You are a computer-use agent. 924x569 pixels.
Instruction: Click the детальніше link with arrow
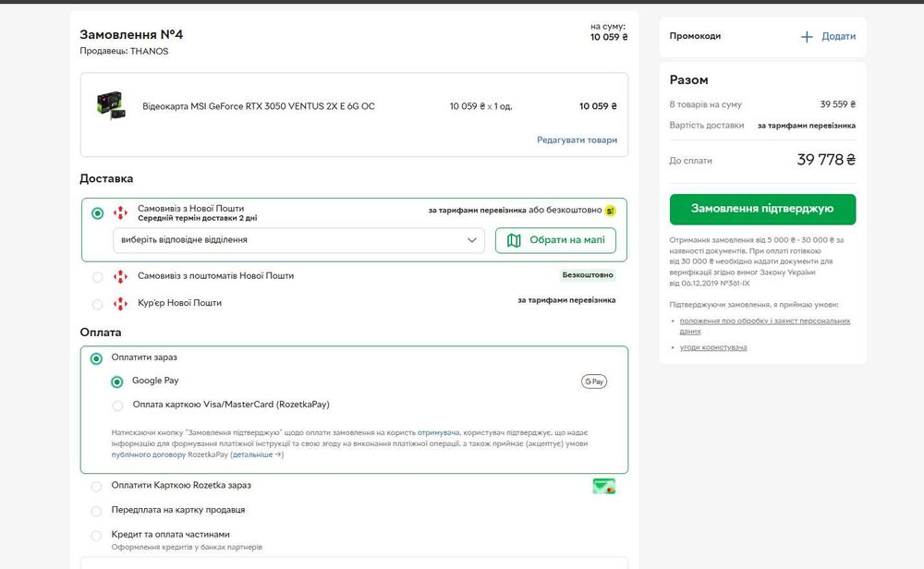[x=257, y=454]
